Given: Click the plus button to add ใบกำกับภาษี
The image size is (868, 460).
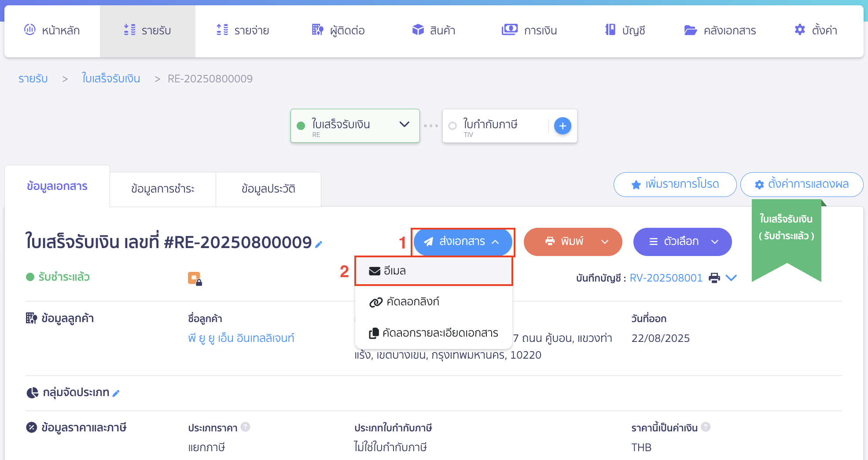Looking at the screenshot, I should (562, 126).
